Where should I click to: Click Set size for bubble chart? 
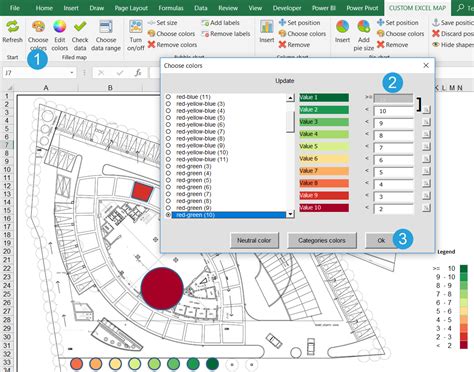[162, 23]
